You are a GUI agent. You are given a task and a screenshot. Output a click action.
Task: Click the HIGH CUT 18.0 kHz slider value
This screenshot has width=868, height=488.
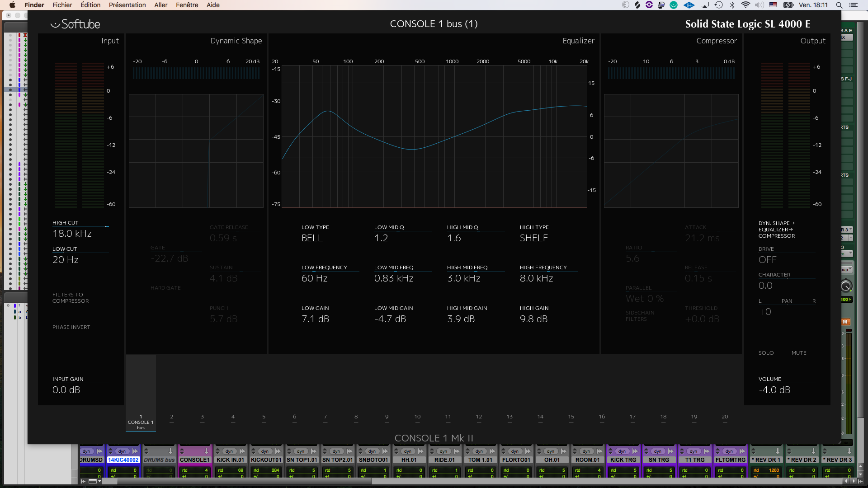(72, 234)
